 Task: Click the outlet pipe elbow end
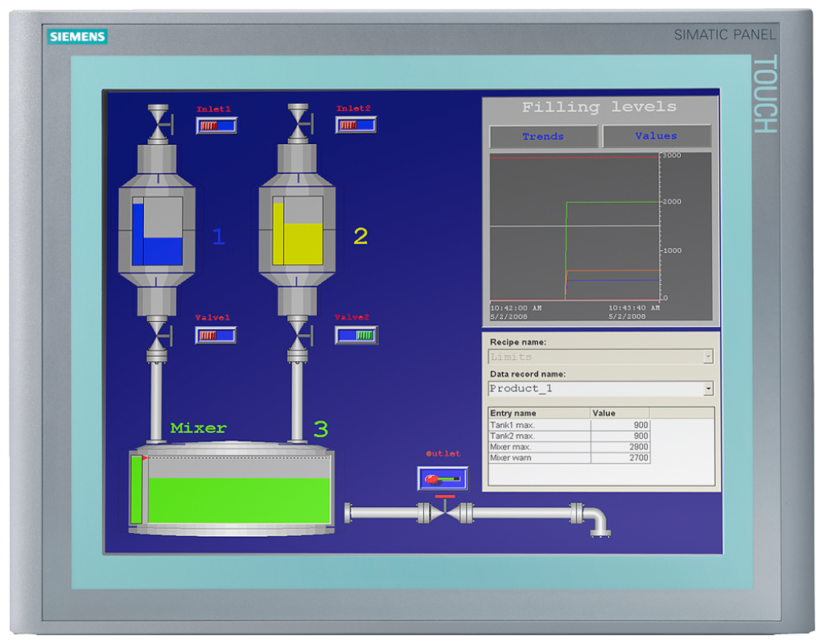(x=597, y=522)
